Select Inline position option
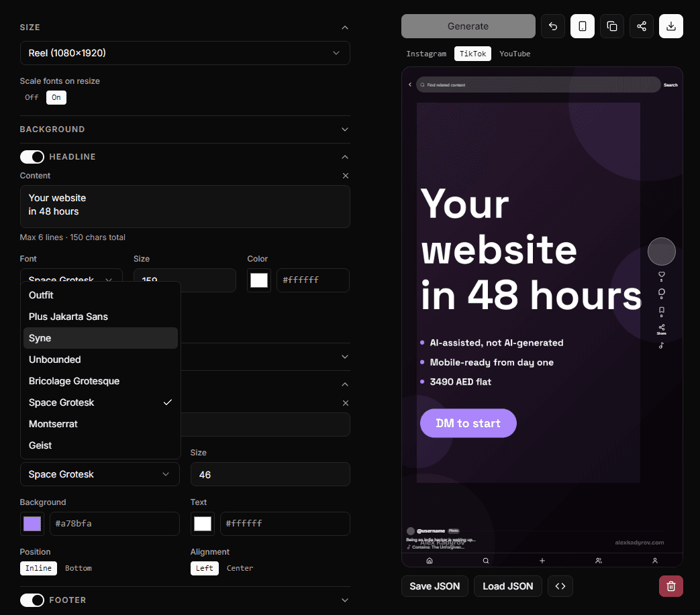The height and width of the screenshot is (615, 700). [38, 568]
